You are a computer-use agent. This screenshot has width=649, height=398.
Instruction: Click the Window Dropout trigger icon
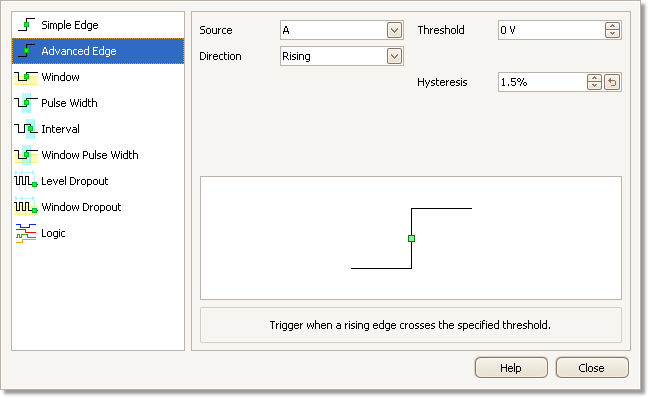pyautogui.click(x=26, y=206)
